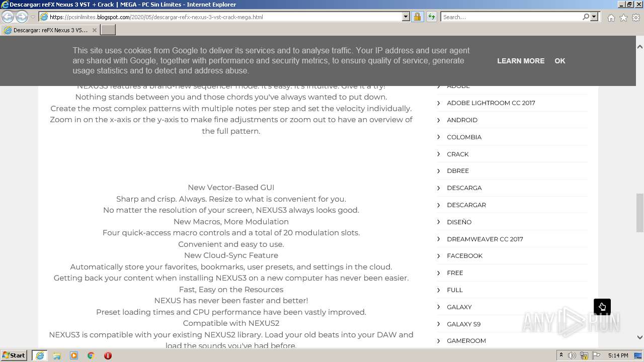
Task: Click the chevron beside ANDROID
Action: (x=439, y=120)
